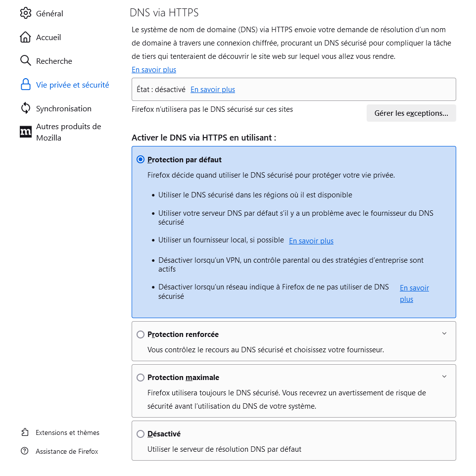The height and width of the screenshot is (476, 476).
Task: Expand the Protection renforcée section chevron
Action: [x=444, y=333]
